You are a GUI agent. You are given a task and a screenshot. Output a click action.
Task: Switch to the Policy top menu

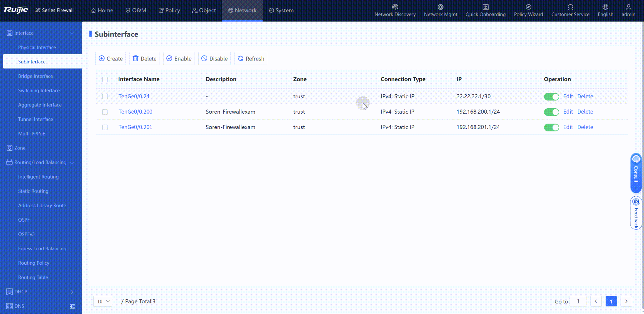169,10
